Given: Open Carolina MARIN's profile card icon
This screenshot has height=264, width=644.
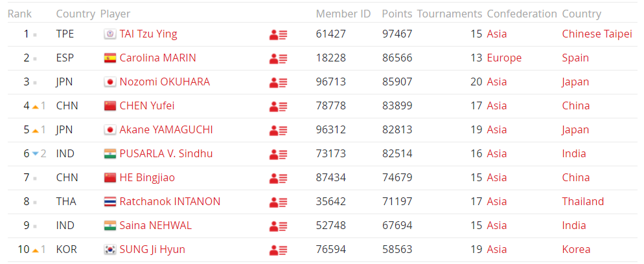Looking at the screenshot, I should (x=279, y=58).
